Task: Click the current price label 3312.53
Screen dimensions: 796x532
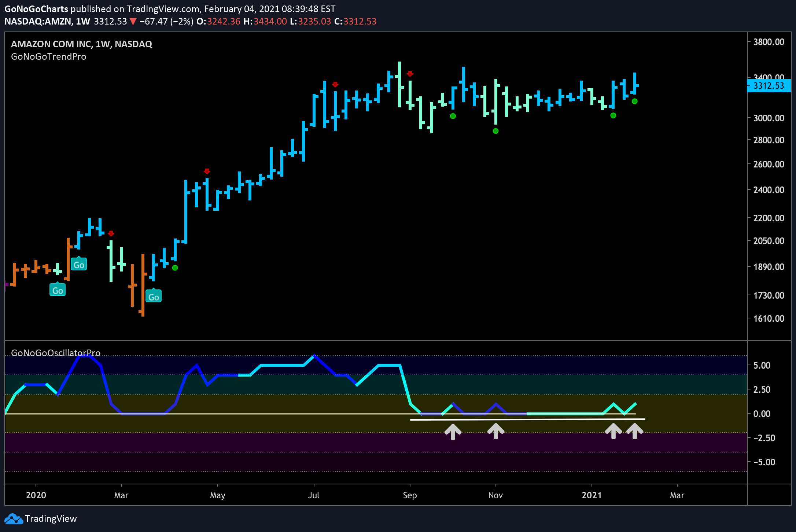Action: (x=769, y=86)
